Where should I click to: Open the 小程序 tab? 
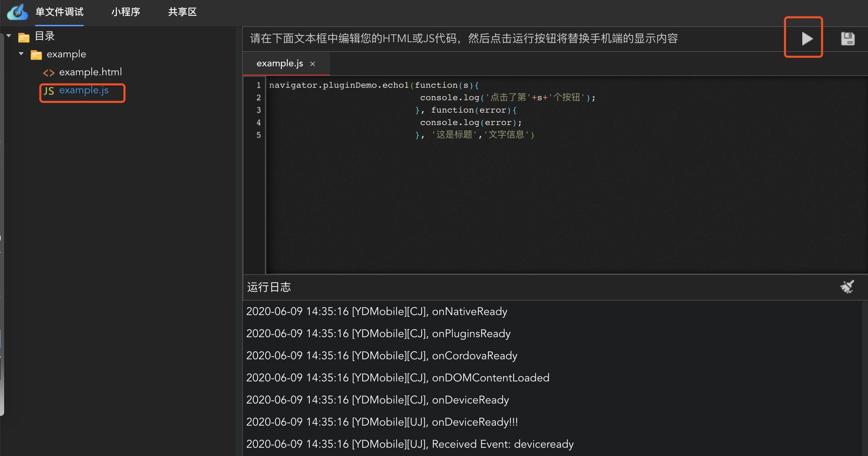coord(126,12)
